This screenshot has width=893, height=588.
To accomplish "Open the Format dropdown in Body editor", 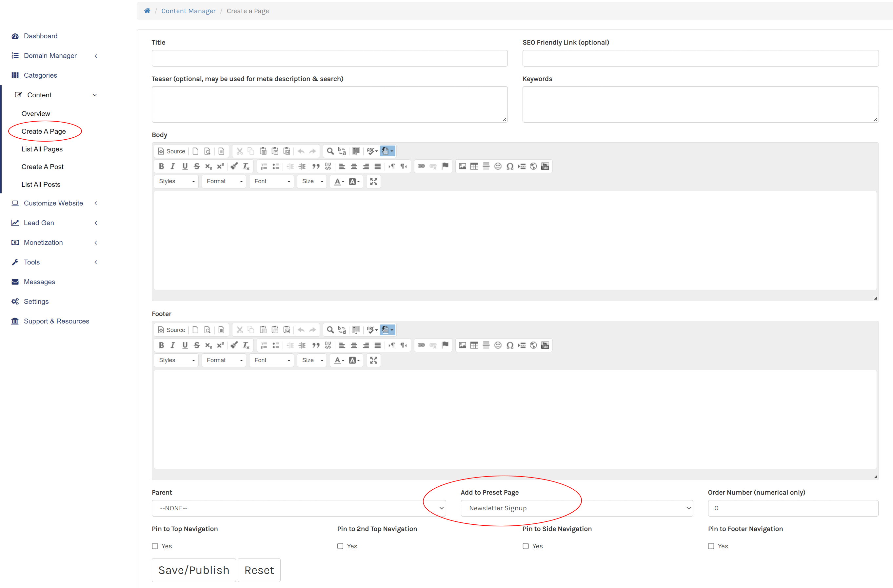I will pyautogui.click(x=224, y=182).
